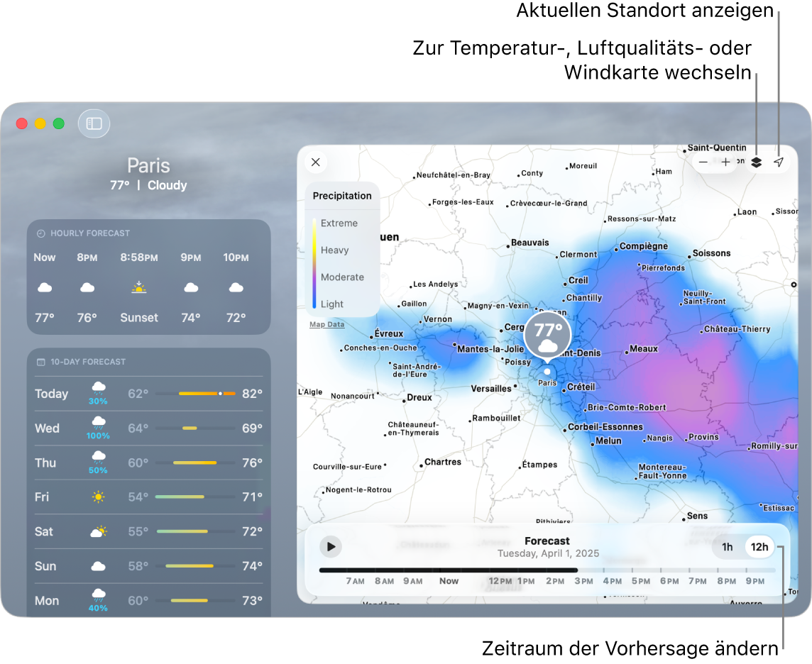Screen dimensions: 812x664
Task: Click the Precipitation legend header
Action: tap(342, 196)
